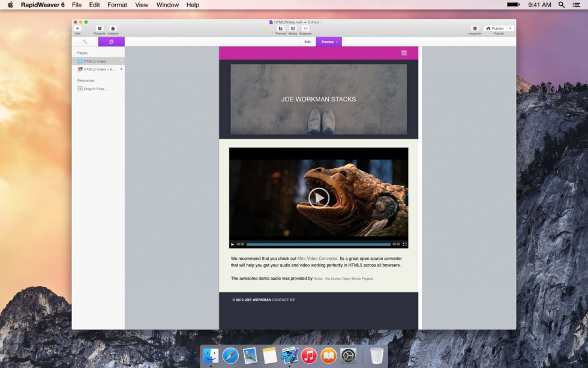This screenshot has width=588, height=368.
Task: Click the battery status icon
Action: click(x=514, y=5)
